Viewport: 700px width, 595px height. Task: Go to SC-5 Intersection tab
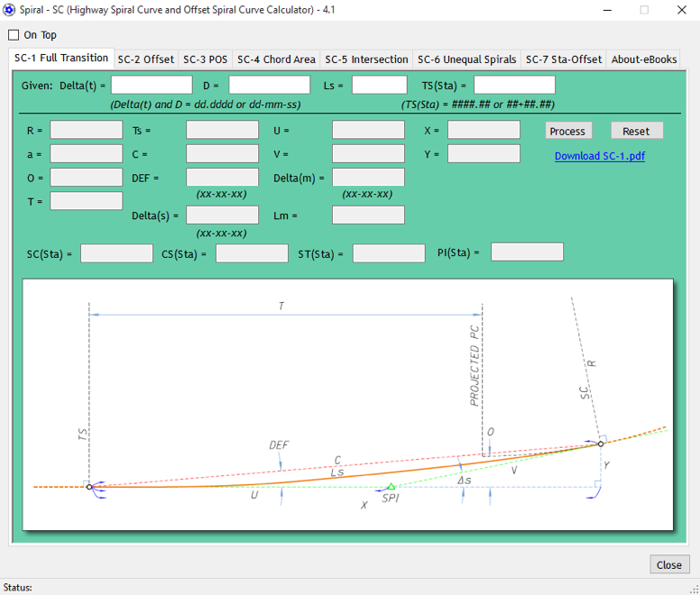tap(366, 59)
